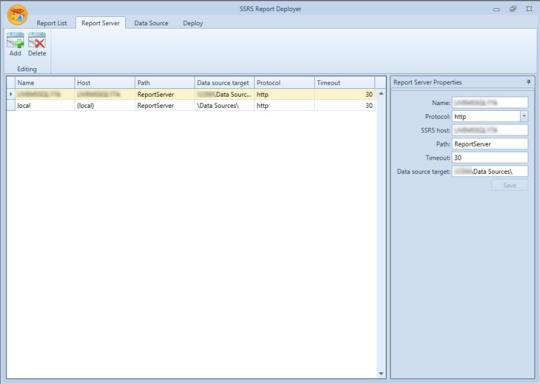Select the Report Server tab
Viewport: 540px width, 384px height.
(x=100, y=23)
